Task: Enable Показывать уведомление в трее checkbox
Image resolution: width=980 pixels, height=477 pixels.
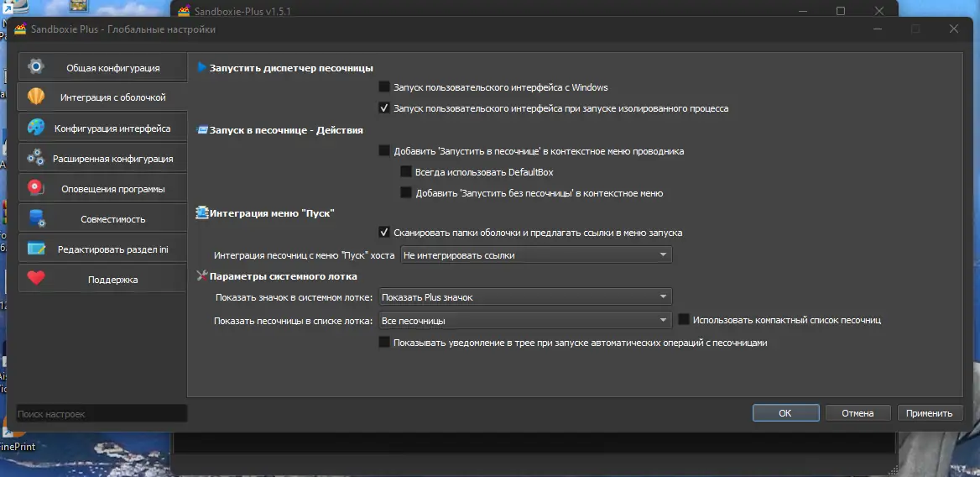Action: click(x=384, y=342)
